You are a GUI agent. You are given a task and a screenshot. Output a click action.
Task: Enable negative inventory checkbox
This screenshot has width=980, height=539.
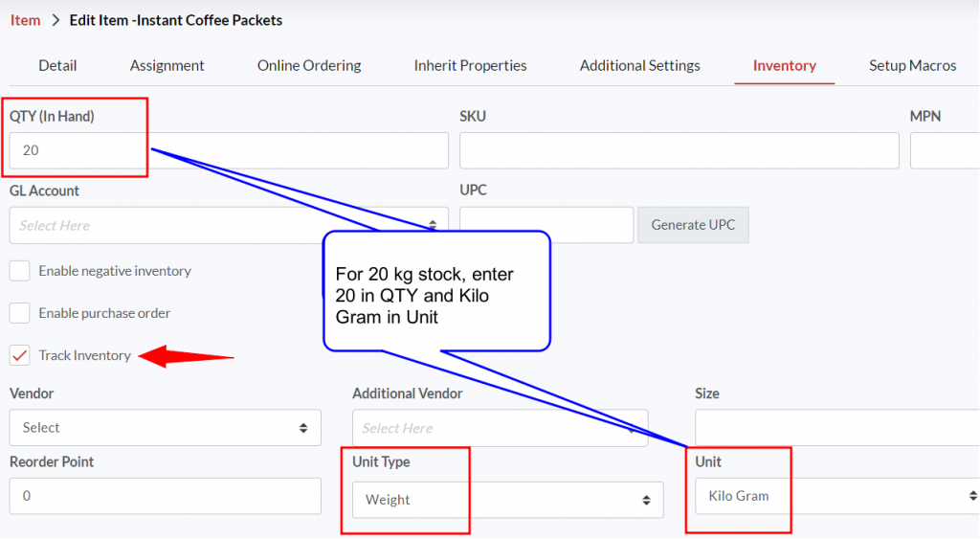pyautogui.click(x=19, y=271)
